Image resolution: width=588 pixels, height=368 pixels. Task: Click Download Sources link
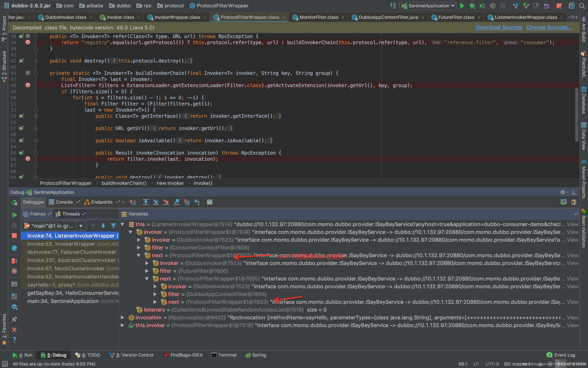499,27
